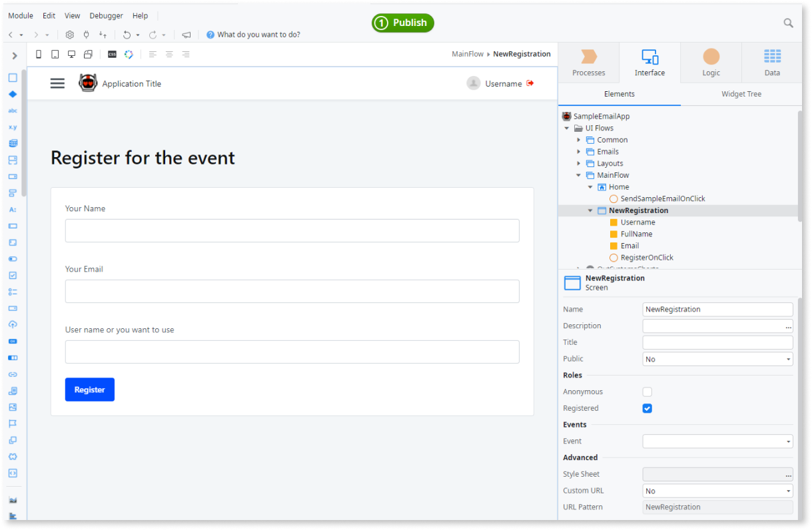Image resolution: width=812 pixels, height=530 pixels.
Task: Uncheck the Registered role checkbox
Action: (647, 408)
